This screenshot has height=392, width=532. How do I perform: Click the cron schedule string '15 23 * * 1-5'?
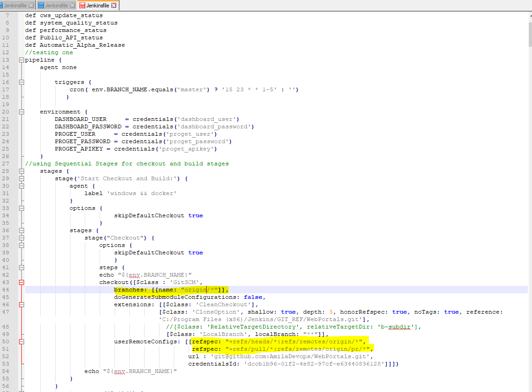pos(249,90)
